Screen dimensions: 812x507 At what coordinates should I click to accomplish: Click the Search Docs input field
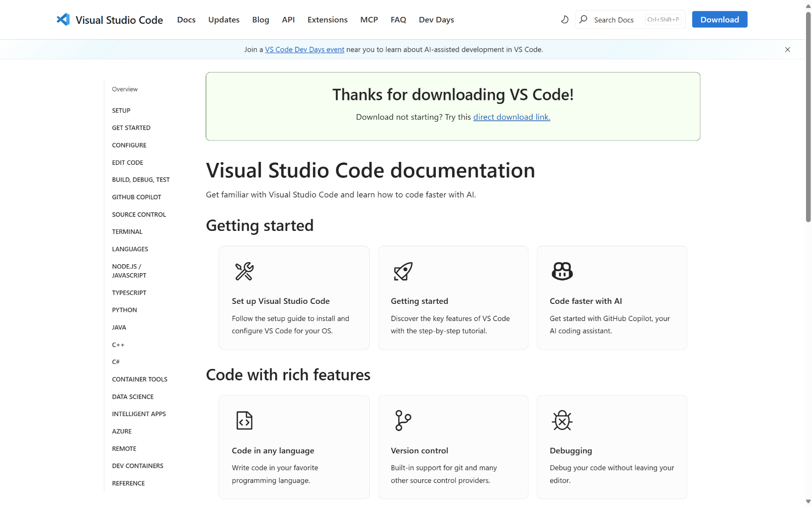630,19
